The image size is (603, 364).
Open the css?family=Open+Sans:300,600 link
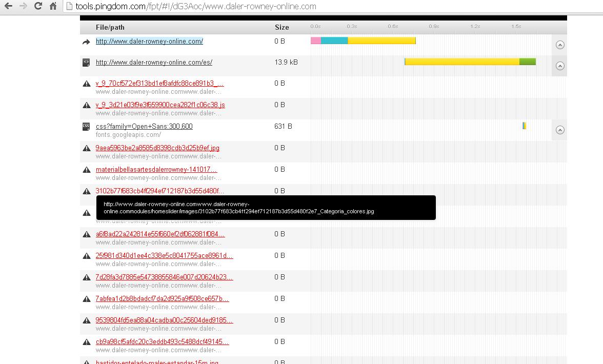(144, 127)
